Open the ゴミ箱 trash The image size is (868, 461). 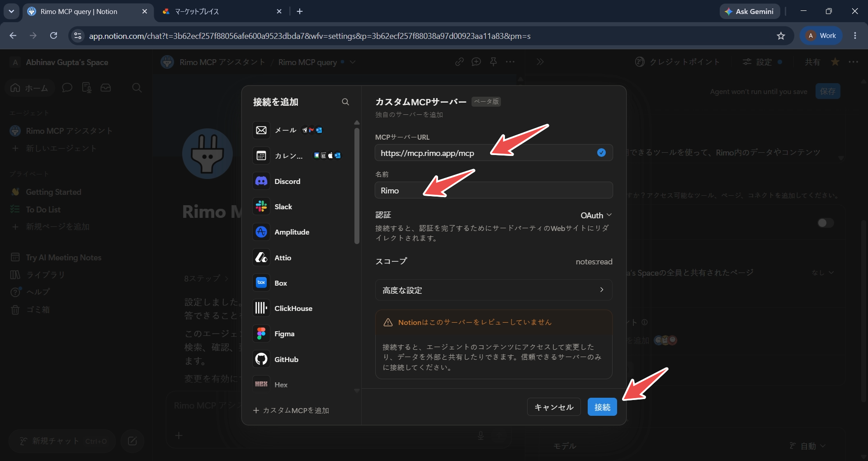point(38,310)
